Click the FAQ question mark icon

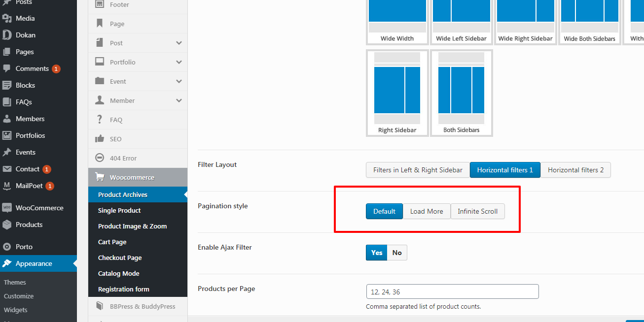click(100, 120)
